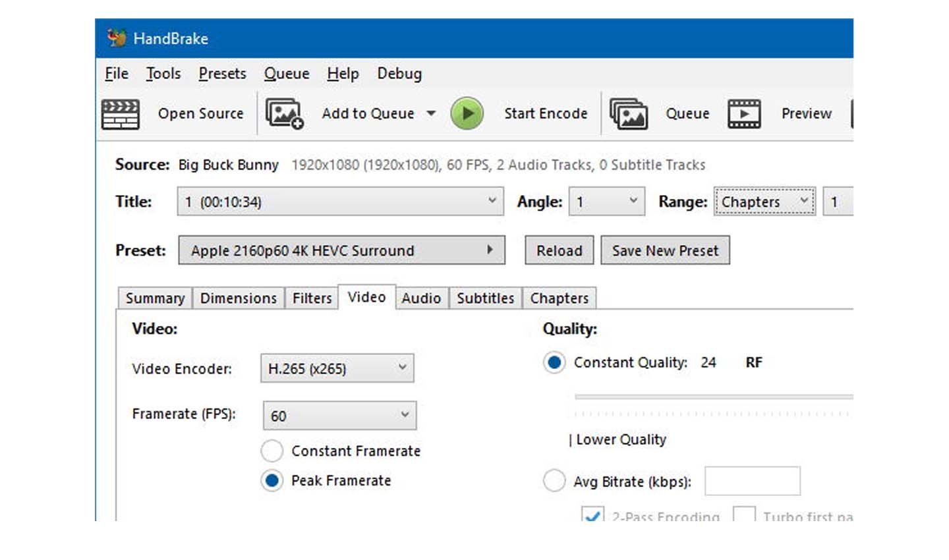Open the Presets menu
The image size is (949, 560).
click(222, 74)
